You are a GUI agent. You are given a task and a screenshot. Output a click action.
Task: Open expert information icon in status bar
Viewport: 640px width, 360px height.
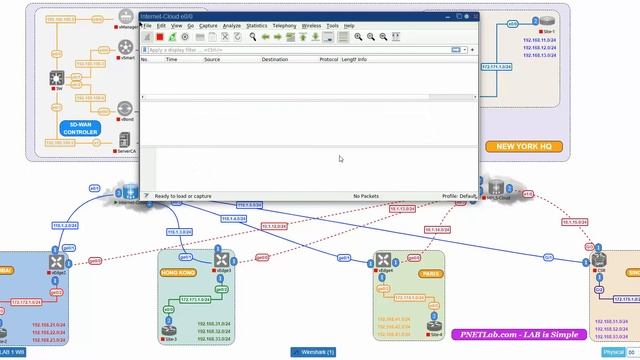point(146,196)
